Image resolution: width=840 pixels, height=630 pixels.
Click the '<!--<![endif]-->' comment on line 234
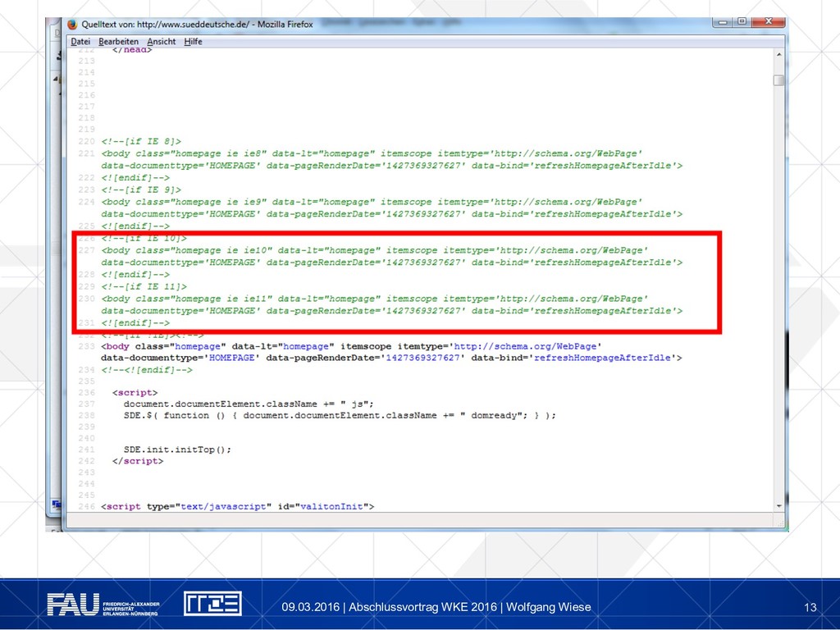point(147,370)
